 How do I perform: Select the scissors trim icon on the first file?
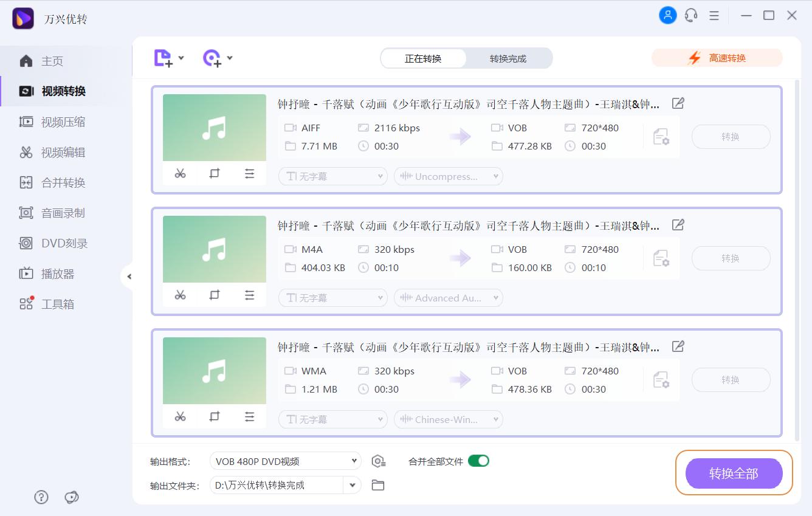click(180, 173)
